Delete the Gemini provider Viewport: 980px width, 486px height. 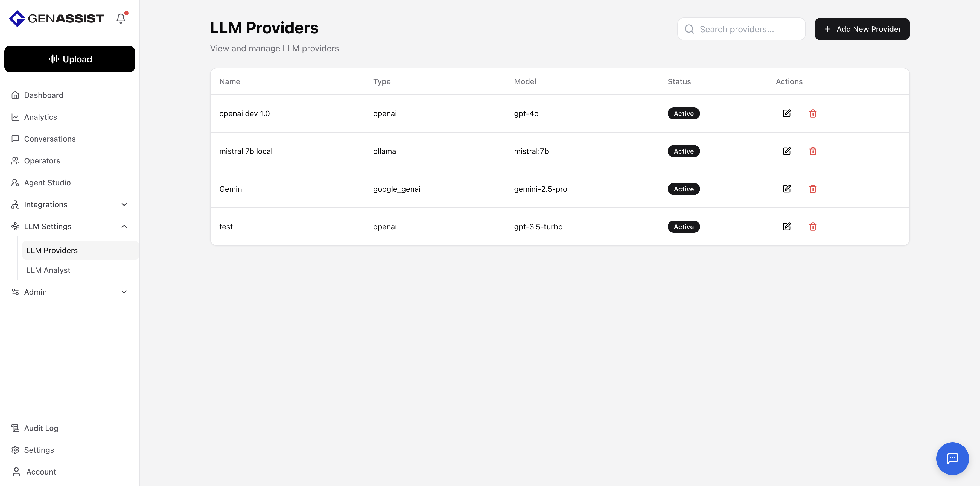(813, 189)
